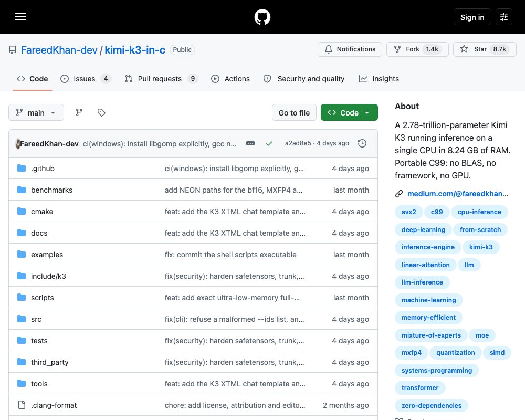Select the avx2 topic tag
Viewport: 525px width, 420px height.
pos(408,212)
